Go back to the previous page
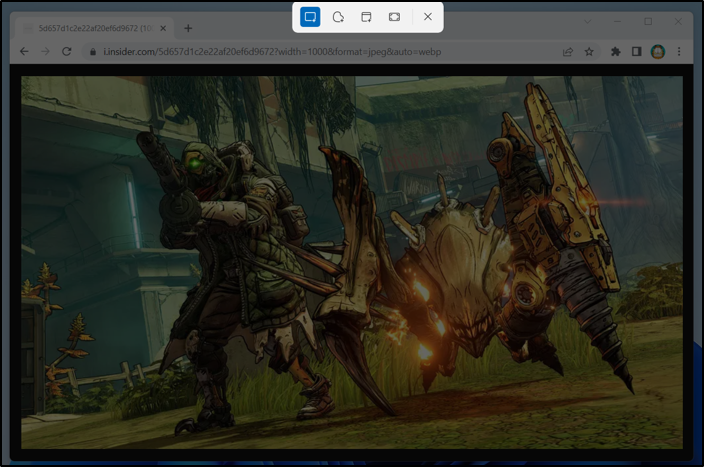Viewport: 704px width, 467px height. 25,51
